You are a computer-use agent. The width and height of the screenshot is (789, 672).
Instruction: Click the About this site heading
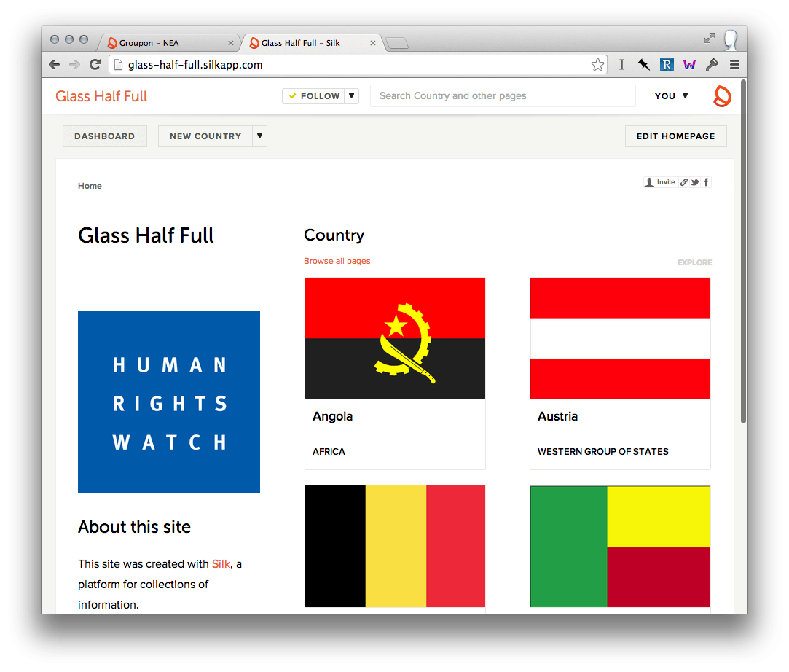click(x=134, y=526)
